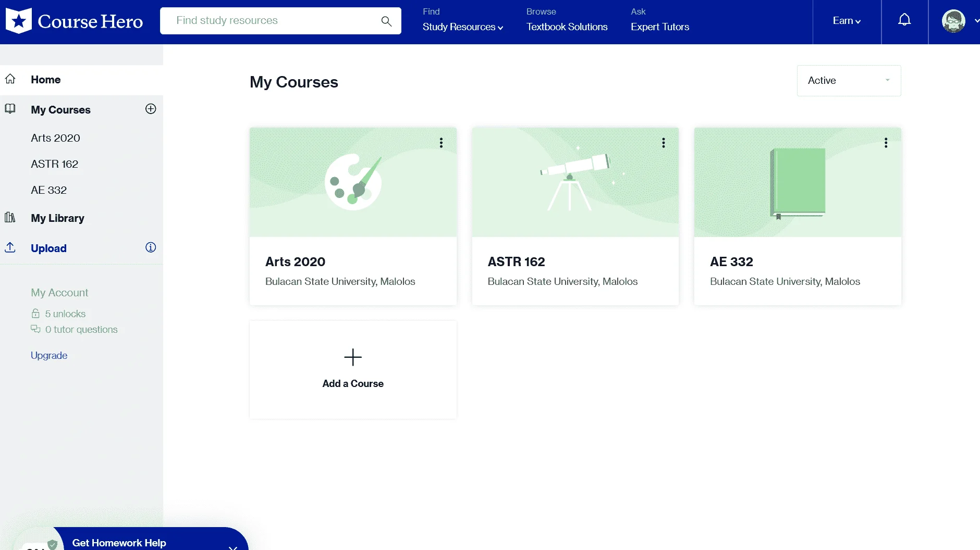Open AE 332 from sidebar list

tap(48, 190)
